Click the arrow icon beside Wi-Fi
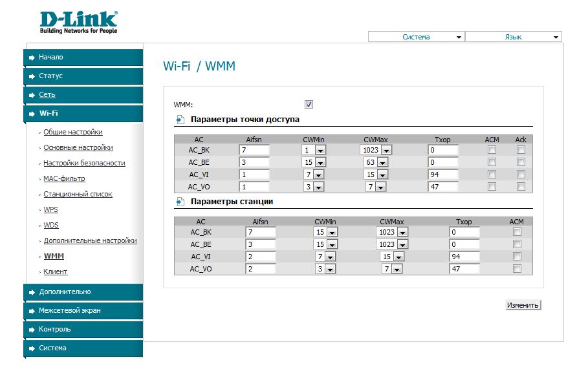The height and width of the screenshot is (371, 588). click(32, 114)
